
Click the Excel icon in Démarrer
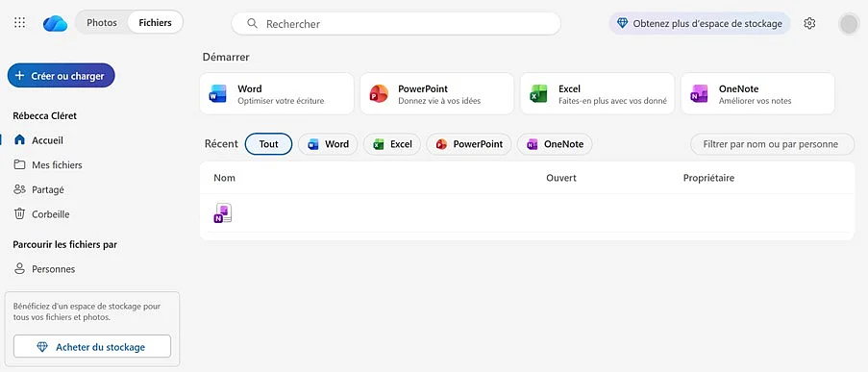click(538, 94)
